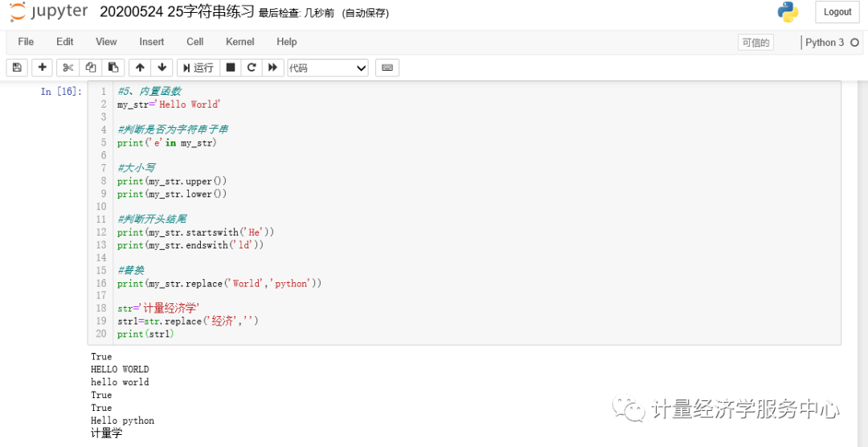Click the Python logo icon
Viewport: 868px width, 447px height.
788,12
